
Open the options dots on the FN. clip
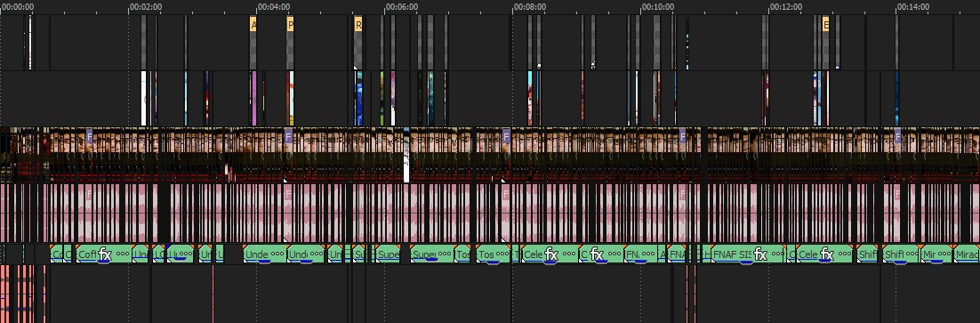click(647, 254)
